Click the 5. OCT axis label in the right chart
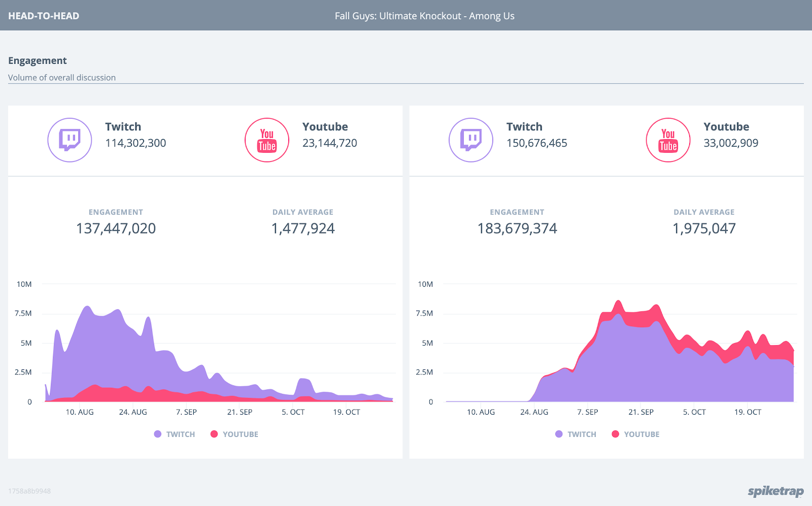Viewport: 812px width, 506px height. click(x=694, y=412)
